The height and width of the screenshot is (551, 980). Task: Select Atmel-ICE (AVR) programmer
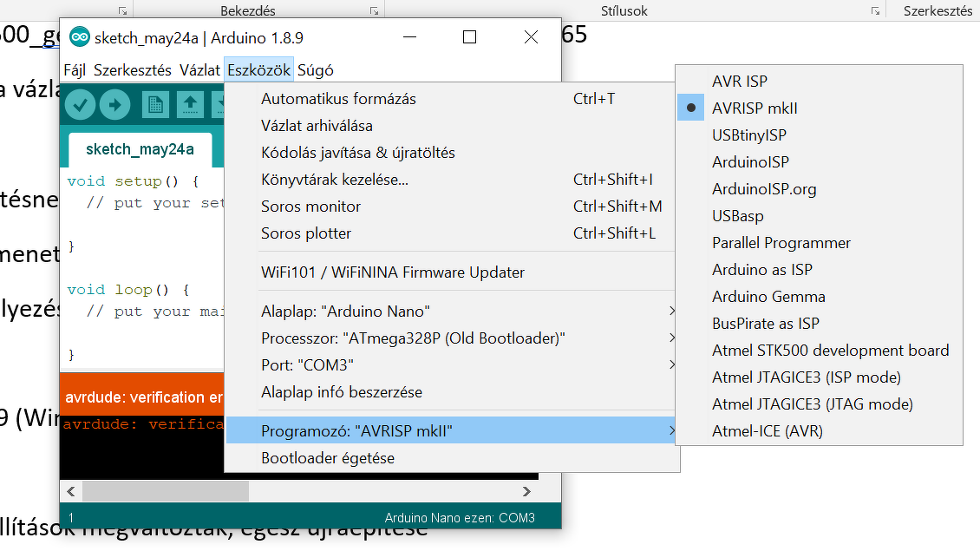pos(819,431)
